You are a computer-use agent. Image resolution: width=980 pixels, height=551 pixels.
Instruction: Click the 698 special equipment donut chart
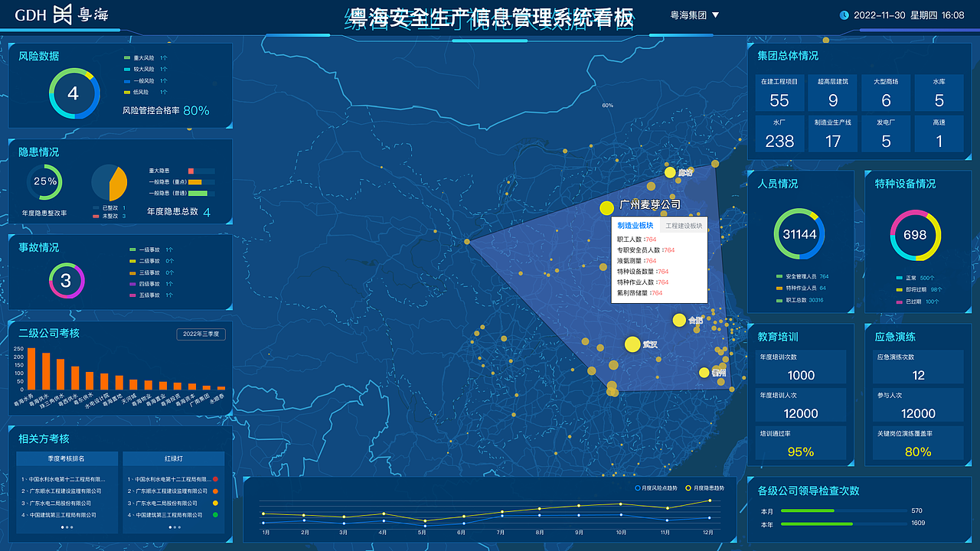click(x=916, y=235)
